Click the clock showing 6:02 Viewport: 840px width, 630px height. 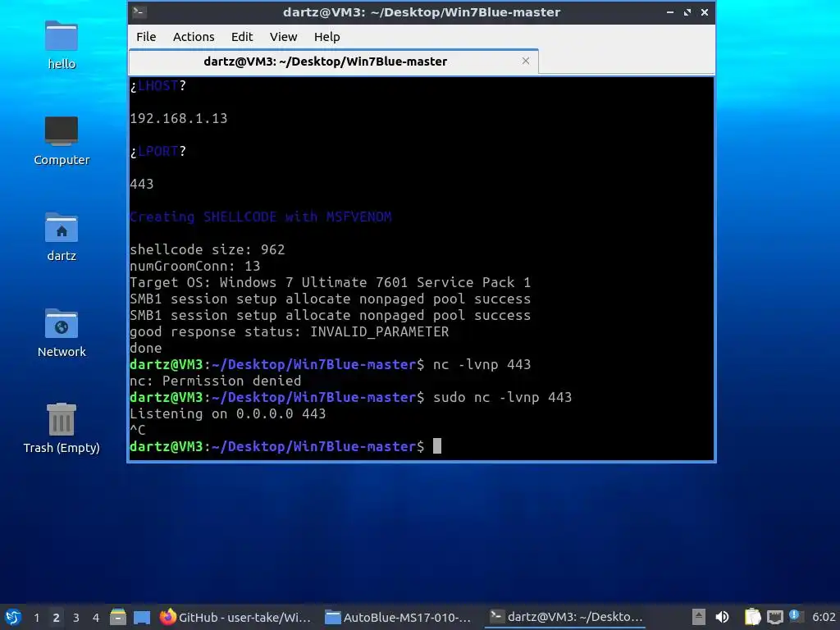point(824,617)
